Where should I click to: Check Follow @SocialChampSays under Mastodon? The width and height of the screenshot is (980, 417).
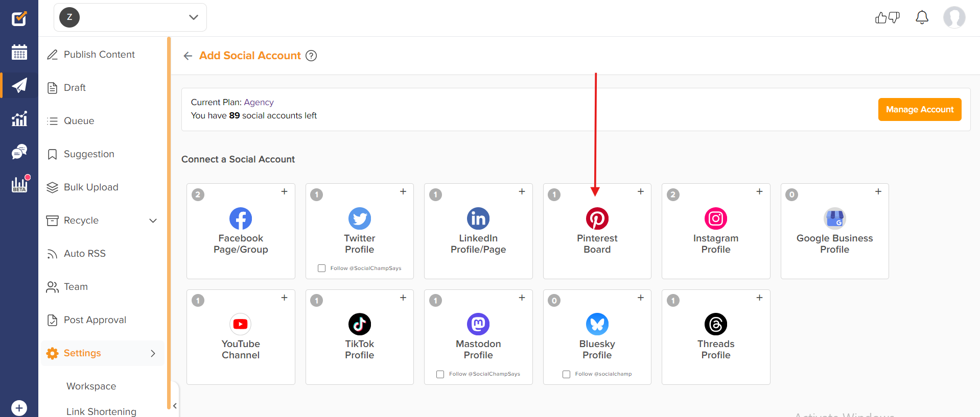click(x=440, y=374)
